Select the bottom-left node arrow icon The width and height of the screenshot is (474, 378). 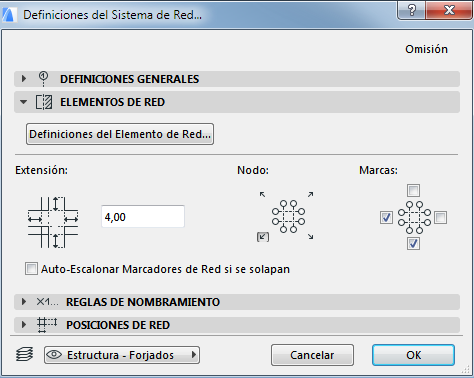point(263,237)
